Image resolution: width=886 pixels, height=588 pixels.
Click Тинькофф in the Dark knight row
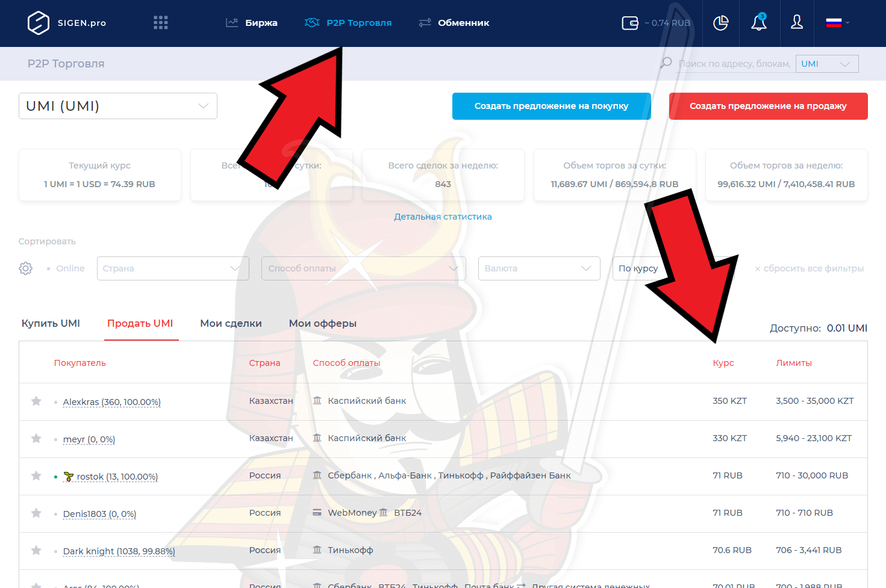pyautogui.click(x=351, y=550)
